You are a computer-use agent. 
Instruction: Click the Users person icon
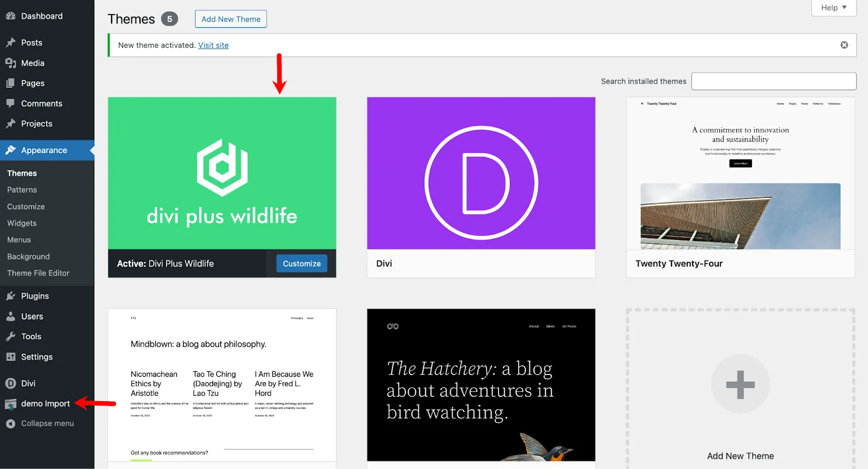coord(11,316)
